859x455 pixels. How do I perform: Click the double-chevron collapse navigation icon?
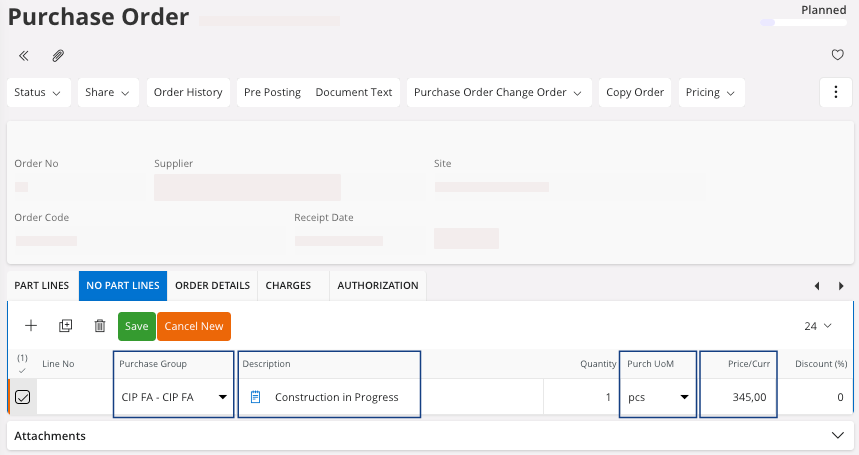point(23,55)
